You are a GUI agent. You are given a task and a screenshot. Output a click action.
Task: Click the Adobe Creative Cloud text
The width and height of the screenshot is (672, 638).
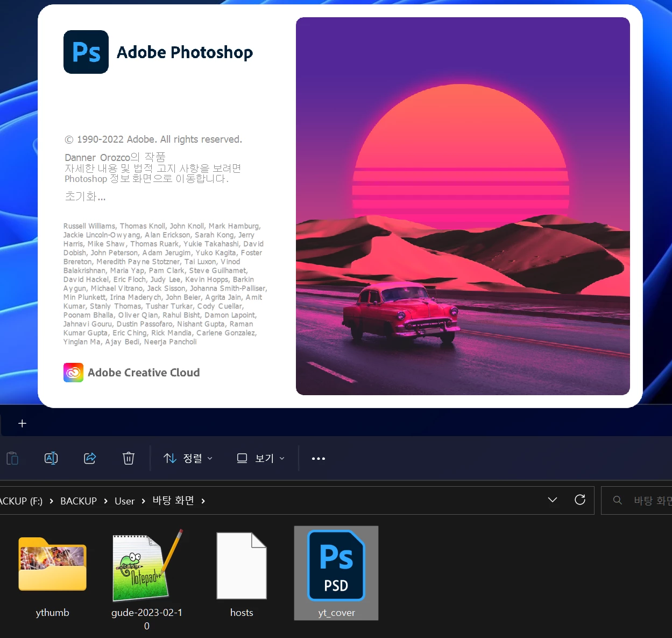[144, 373]
